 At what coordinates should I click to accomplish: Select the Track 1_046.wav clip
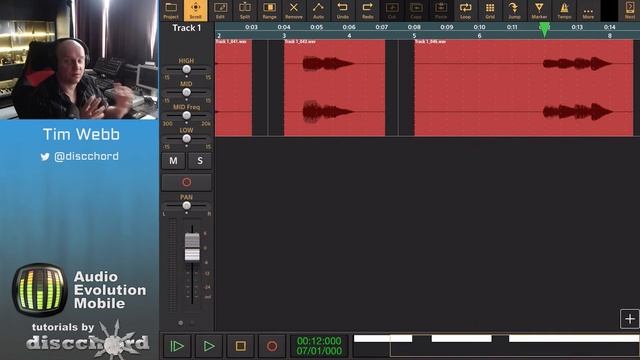(x=524, y=88)
